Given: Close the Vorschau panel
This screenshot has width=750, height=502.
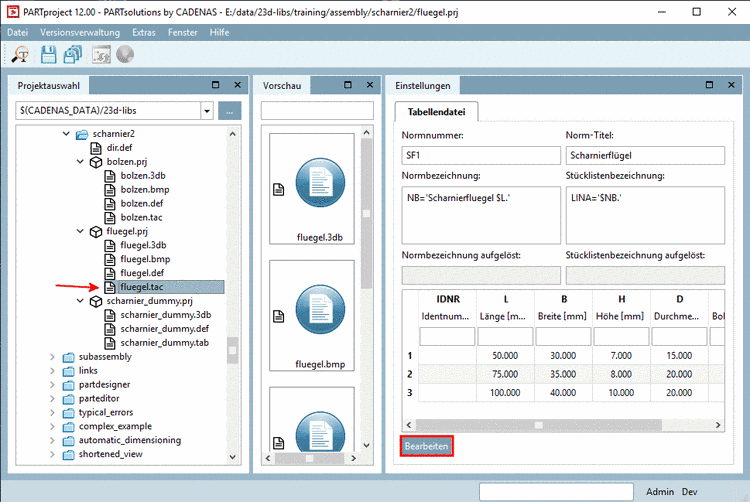Looking at the screenshot, I should click(368, 86).
